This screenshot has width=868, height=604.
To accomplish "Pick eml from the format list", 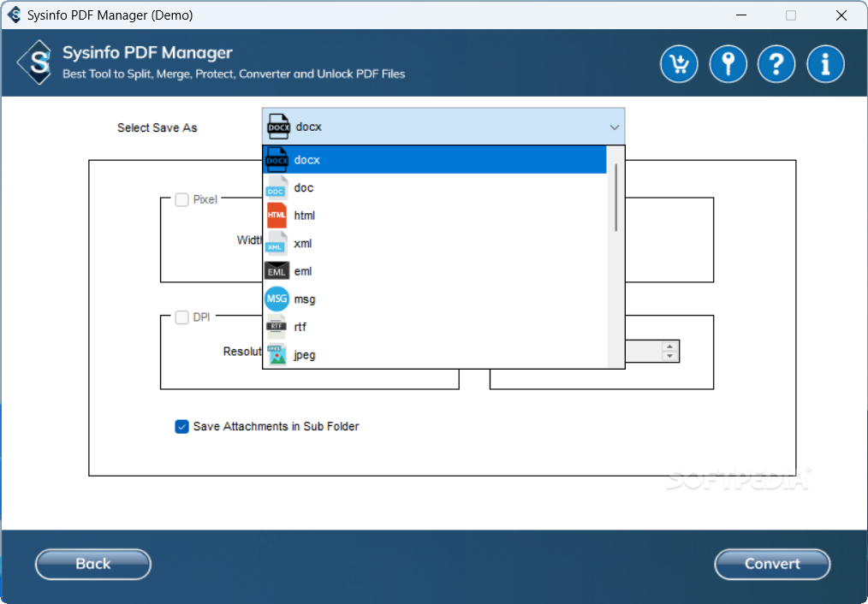I will point(435,271).
